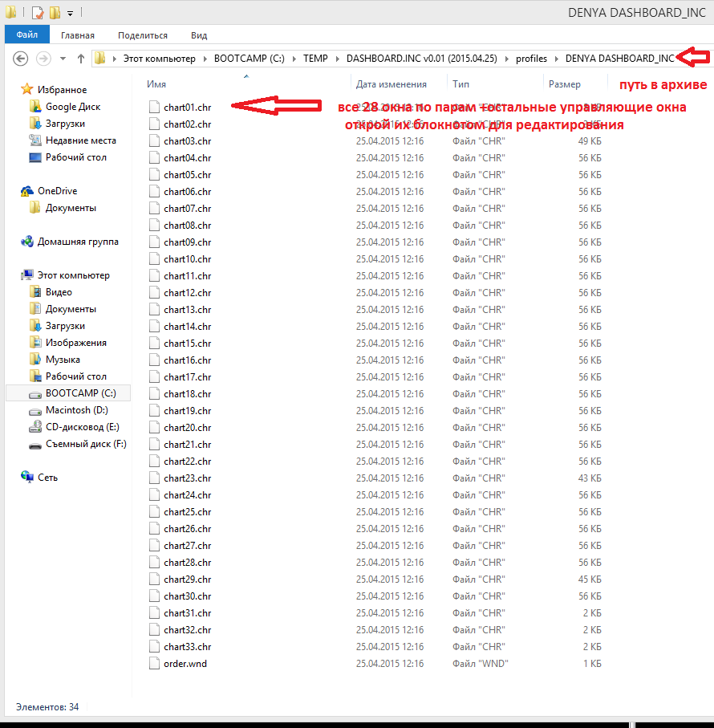
Task: Go back using the Back arrow
Action: click(x=20, y=59)
